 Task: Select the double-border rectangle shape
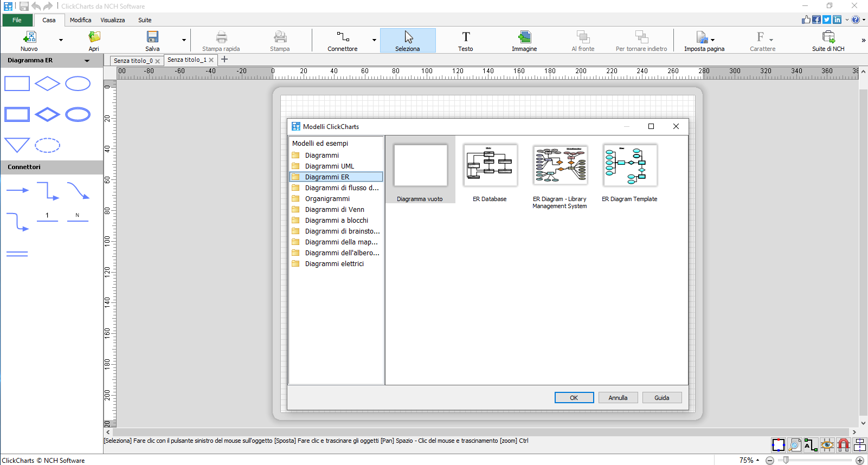click(17, 114)
